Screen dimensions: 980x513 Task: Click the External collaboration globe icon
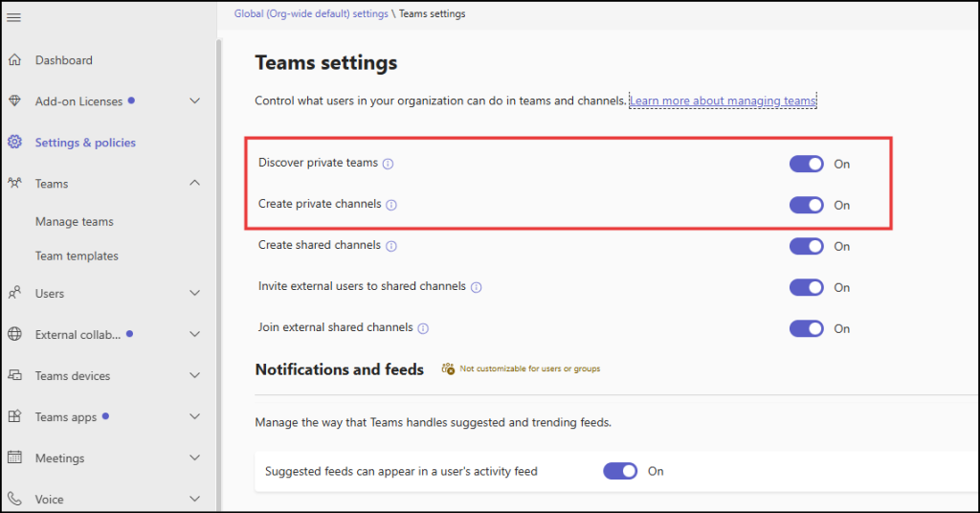15,334
